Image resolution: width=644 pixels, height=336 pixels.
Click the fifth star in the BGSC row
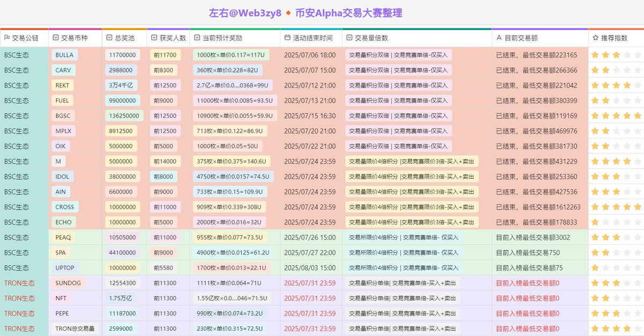click(638, 115)
